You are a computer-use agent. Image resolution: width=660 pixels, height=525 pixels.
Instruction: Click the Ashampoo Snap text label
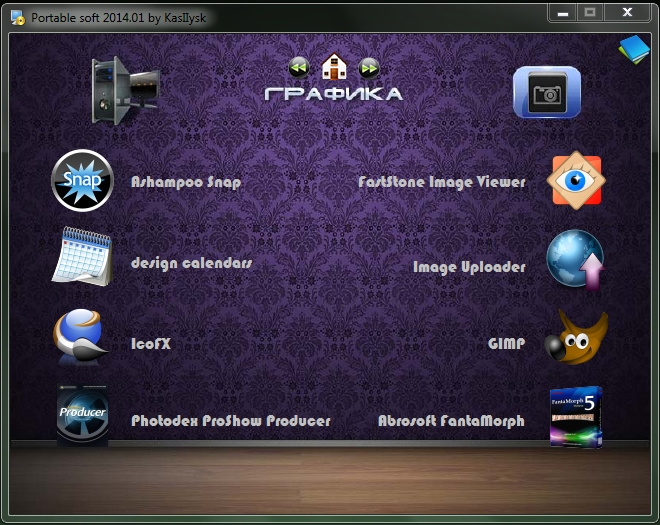[186, 182]
